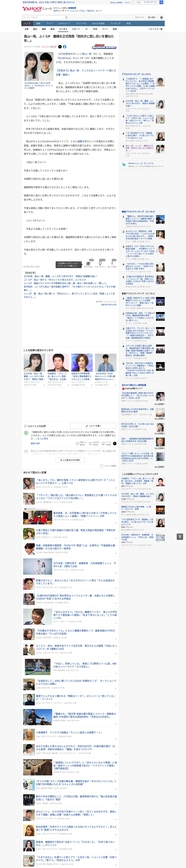This screenshot has width=186, height=868.
Task: Click the scroll-to-top arrow button
Action: pos(180,537)
